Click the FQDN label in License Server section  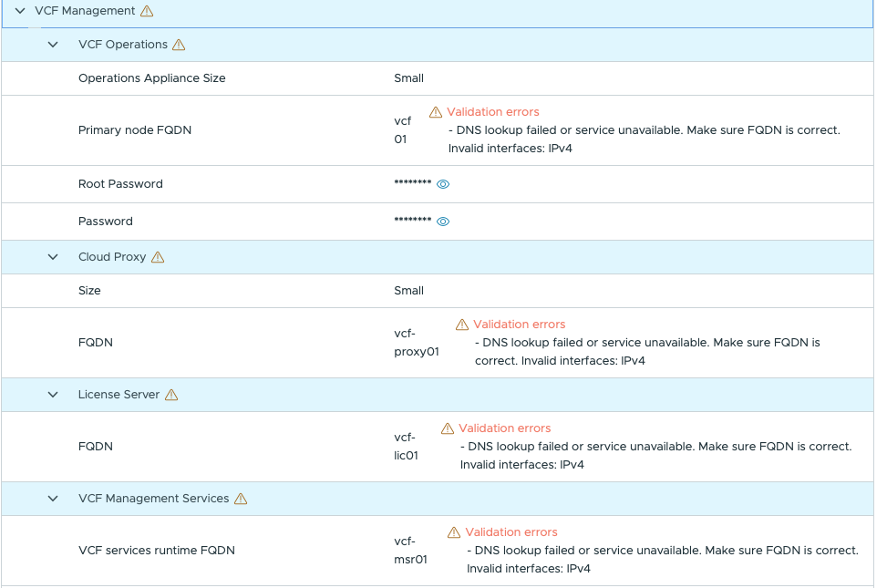pos(96,447)
